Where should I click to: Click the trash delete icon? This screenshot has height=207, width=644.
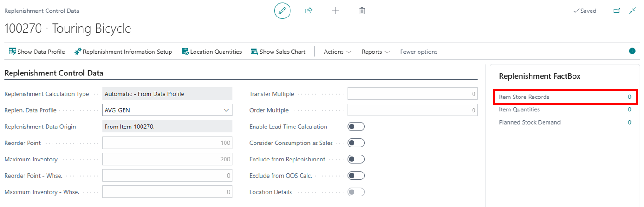click(362, 11)
